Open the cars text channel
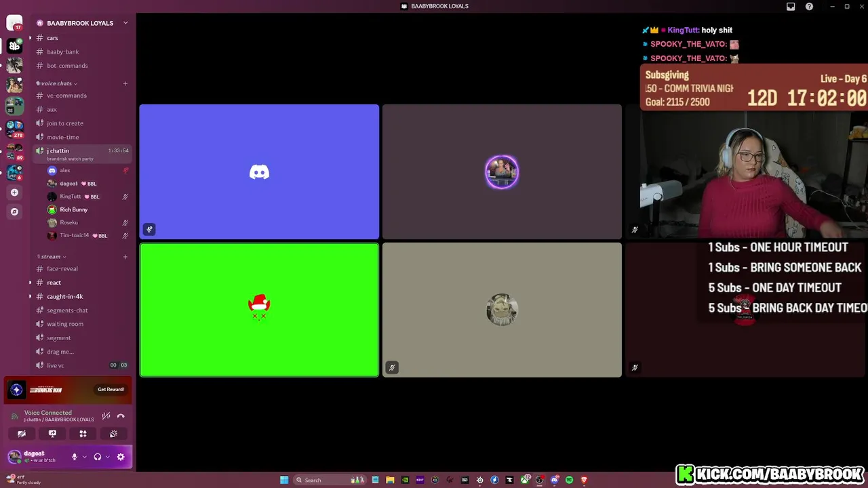 point(81,38)
